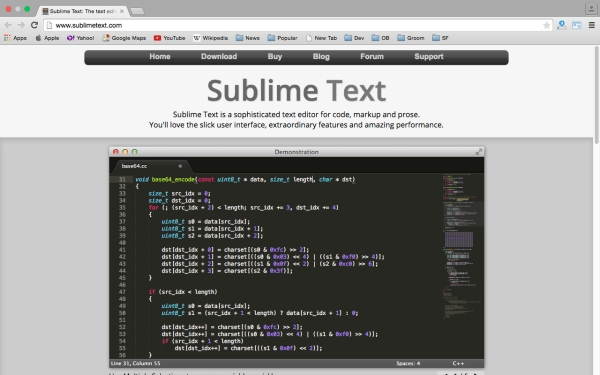Expand the News bookmark folder
Image resolution: width=600 pixels, height=375 pixels.
point(248,38)
